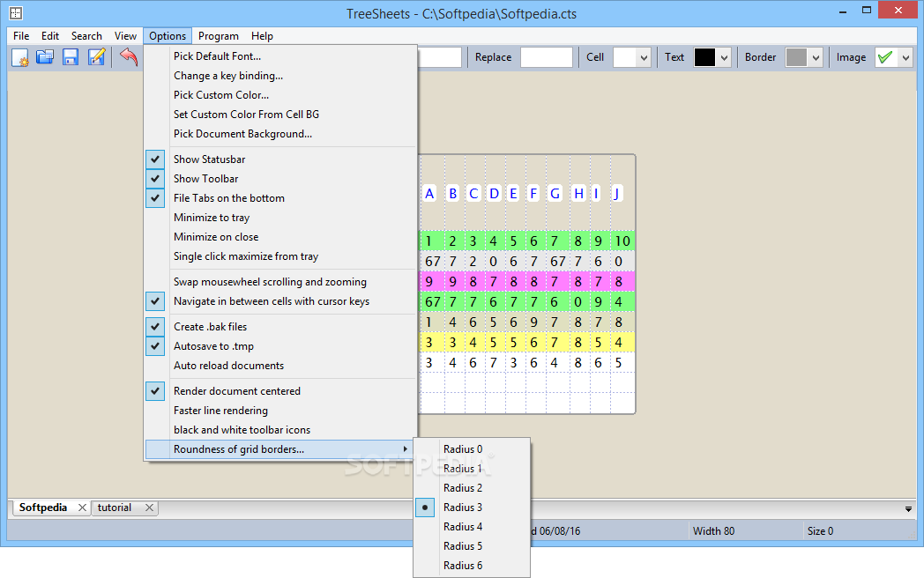Toggle Create .bak files

pos(280,326)
